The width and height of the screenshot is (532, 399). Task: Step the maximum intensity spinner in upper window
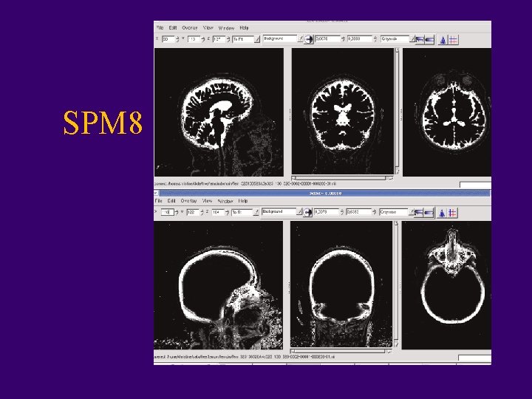pos(375,39)
